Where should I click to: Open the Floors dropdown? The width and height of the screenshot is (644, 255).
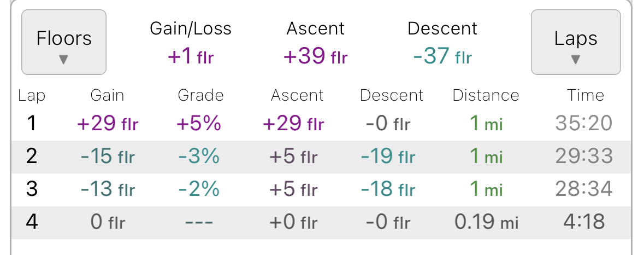pos(64,42)
